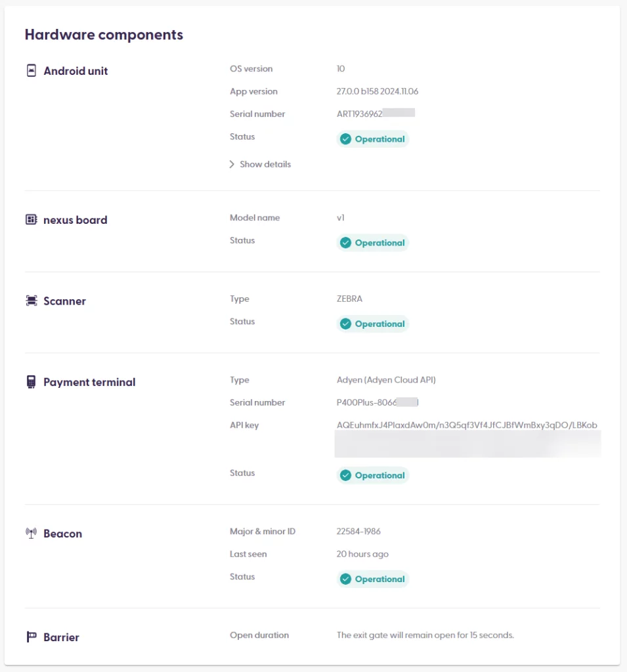Click the Show details chevron arrow

(232, 165)
